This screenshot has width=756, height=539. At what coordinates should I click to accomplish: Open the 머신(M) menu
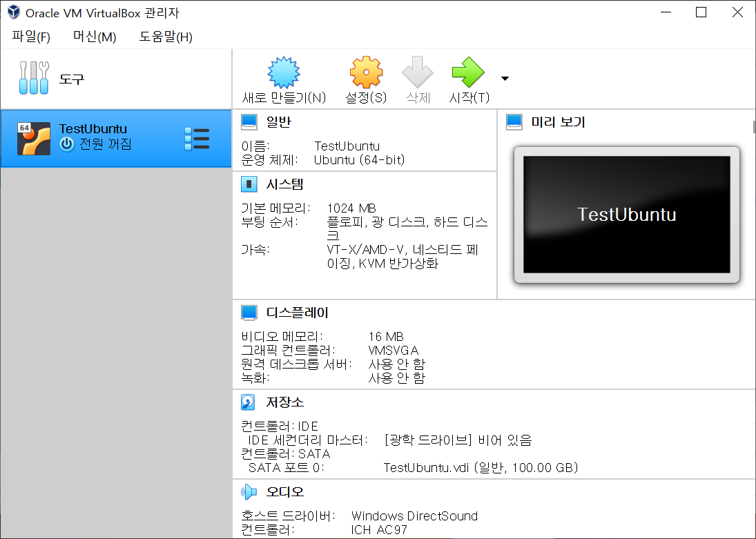[95, 37]
